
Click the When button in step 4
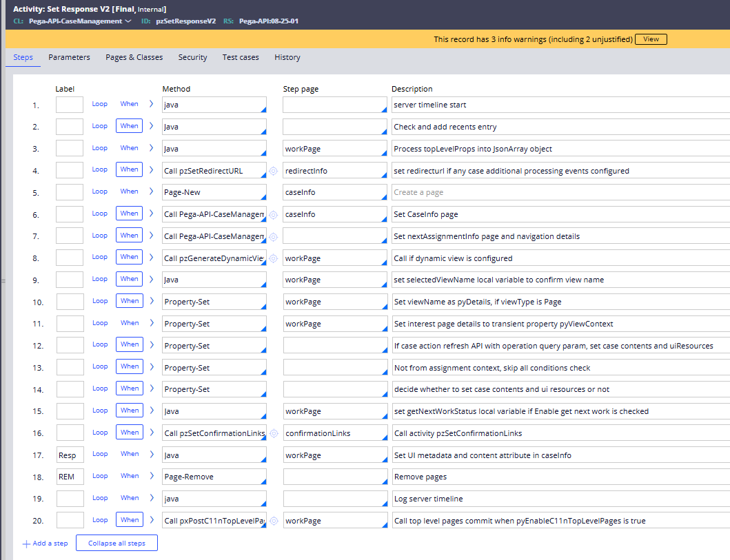pos(129,169)
